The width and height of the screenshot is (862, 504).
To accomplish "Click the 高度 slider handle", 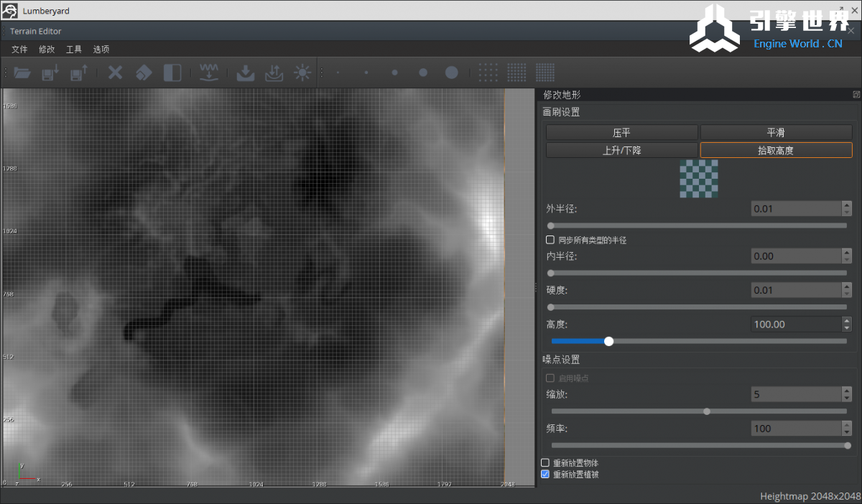I will (609, 341).
